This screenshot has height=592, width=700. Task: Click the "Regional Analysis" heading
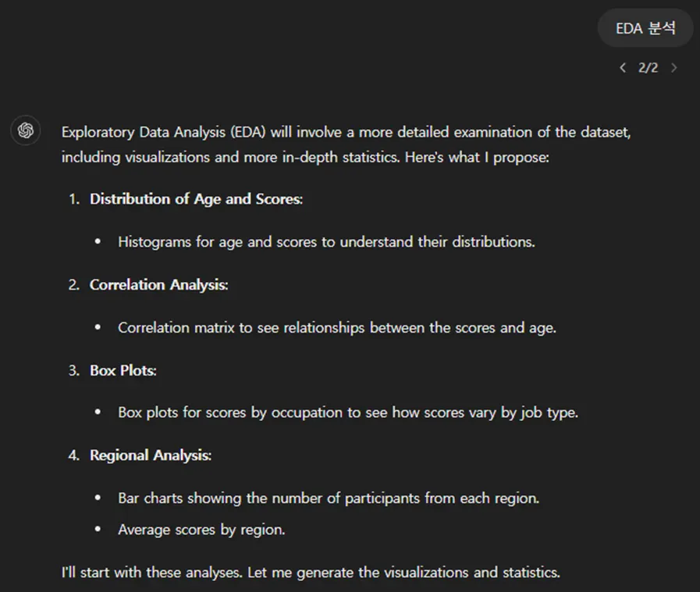[150, 455]
